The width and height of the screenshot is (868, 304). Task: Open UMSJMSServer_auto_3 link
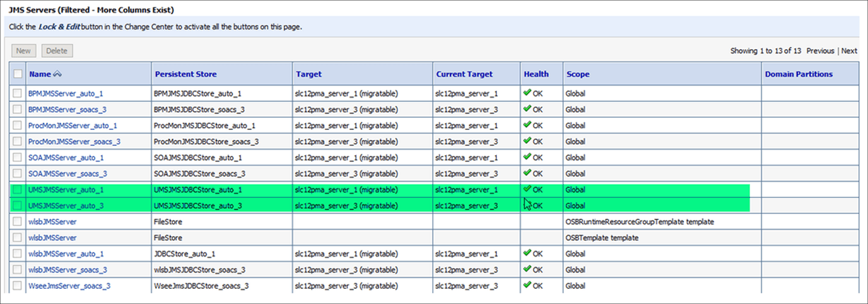coord(66,206)
